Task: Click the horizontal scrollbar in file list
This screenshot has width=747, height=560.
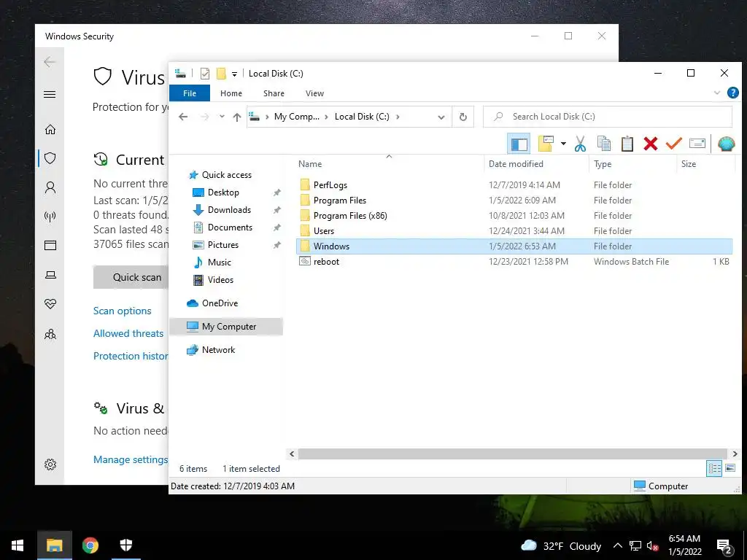Action: pyautogui.click(x=513, y=454)
